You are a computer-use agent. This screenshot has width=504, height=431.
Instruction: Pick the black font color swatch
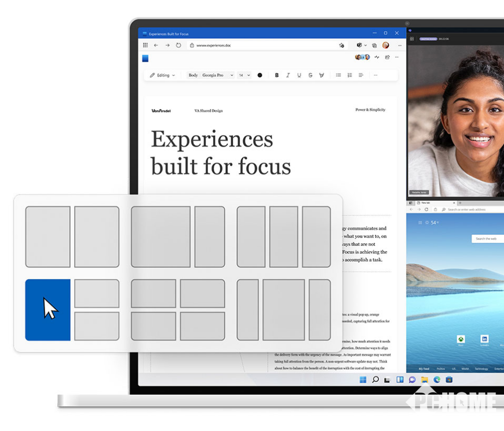260,76
